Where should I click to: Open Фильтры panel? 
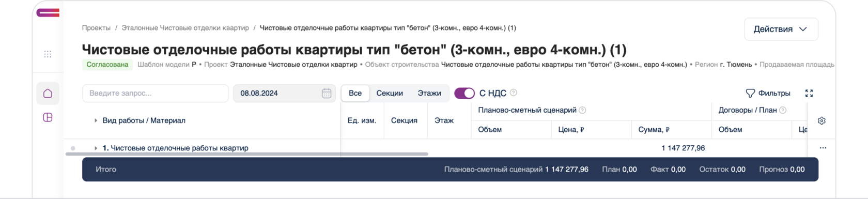point(768,93)
